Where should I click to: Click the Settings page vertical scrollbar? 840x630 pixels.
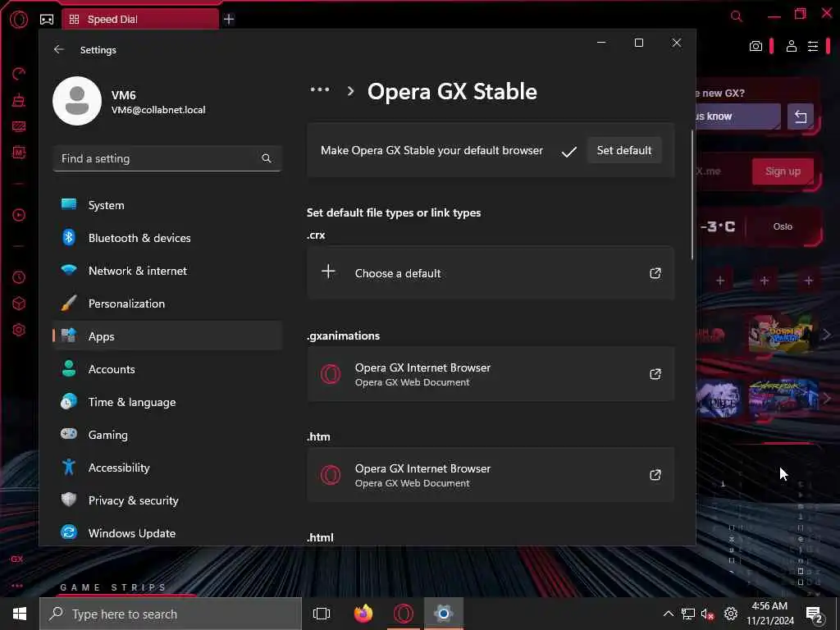692,194
